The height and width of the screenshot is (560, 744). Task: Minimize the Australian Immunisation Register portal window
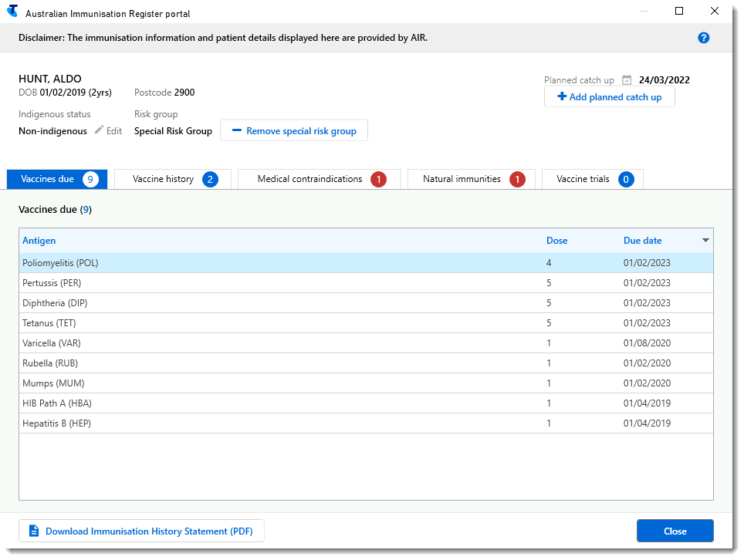pos(644,11)
